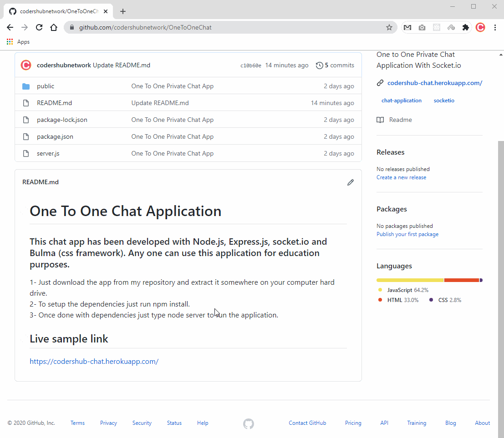Click the yellow JavaScript segment of language bar
Screen dimensions: 504x438
tap(410, 280)
